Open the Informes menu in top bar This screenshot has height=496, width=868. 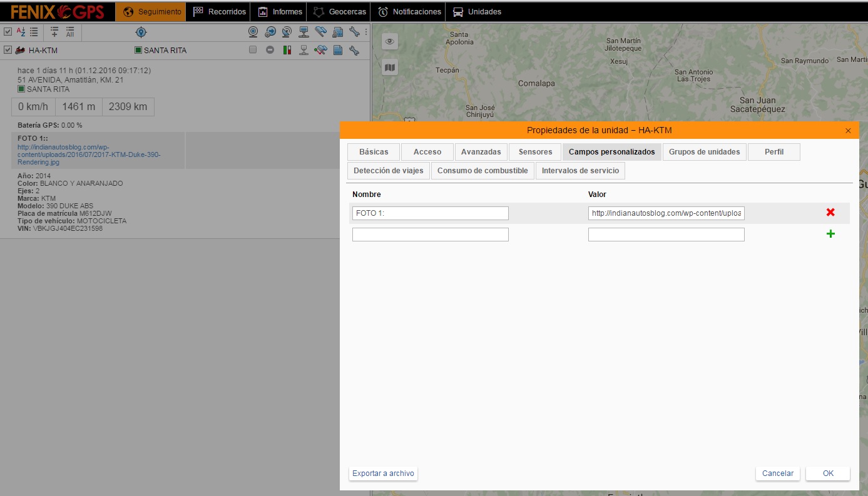pos(280,11)
